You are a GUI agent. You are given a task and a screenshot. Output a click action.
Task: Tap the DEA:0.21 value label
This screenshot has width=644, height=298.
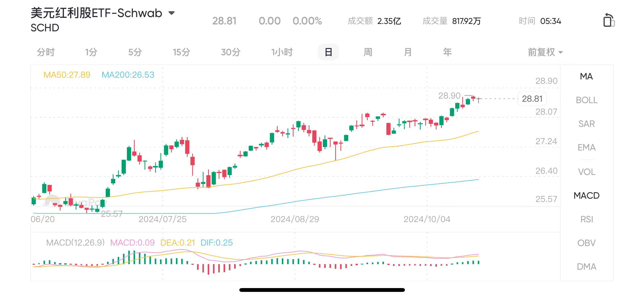point(178,243)
